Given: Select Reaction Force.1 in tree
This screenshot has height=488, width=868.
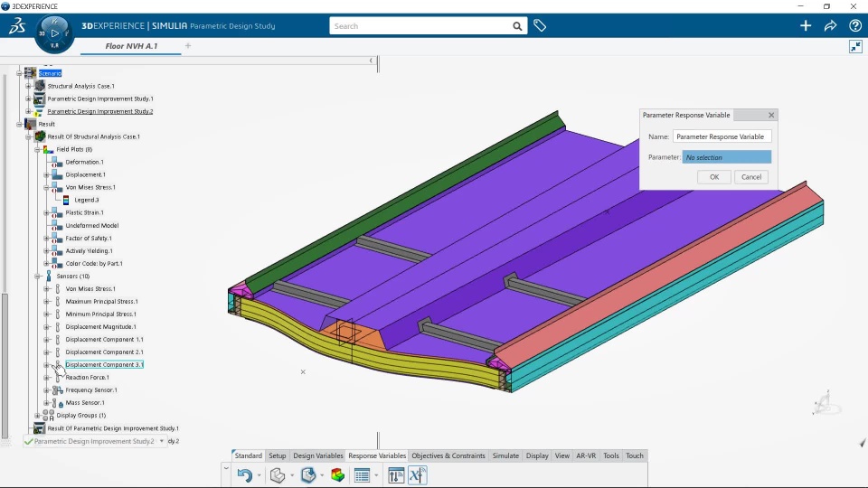Looking at the screenshot, I should coord(87,378).
